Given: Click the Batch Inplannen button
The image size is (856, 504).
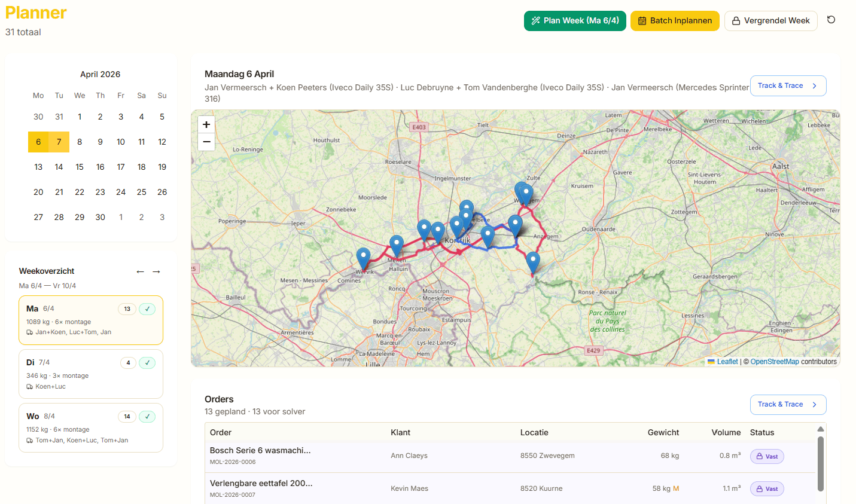Looking at the screenshot, I should click(x=675, y=20).
